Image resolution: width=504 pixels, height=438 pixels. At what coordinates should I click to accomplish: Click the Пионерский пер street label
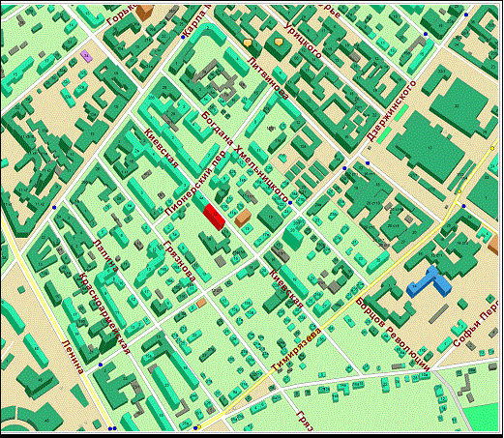194,183
